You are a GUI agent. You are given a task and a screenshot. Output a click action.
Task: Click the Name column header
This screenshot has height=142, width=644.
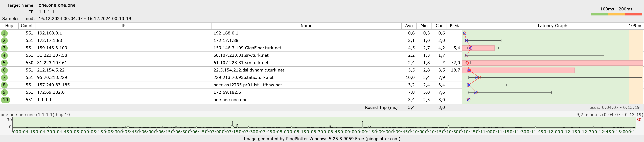[306, 26]
